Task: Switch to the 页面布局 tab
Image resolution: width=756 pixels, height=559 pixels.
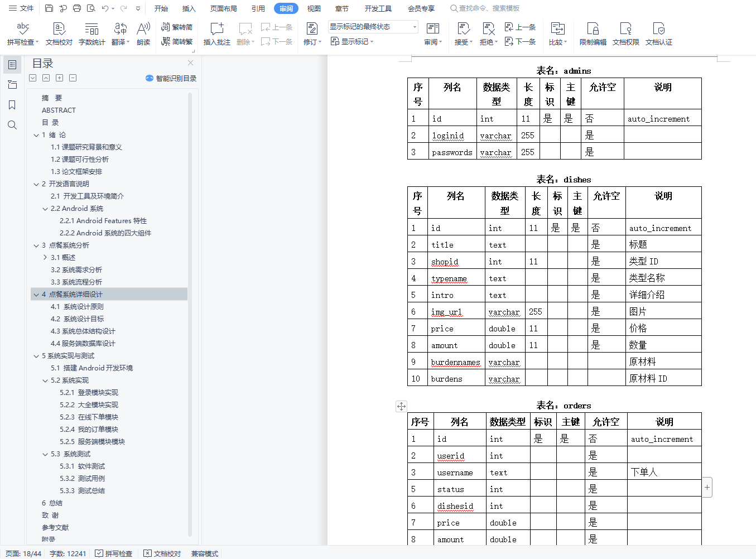Action: pos(224,8)
